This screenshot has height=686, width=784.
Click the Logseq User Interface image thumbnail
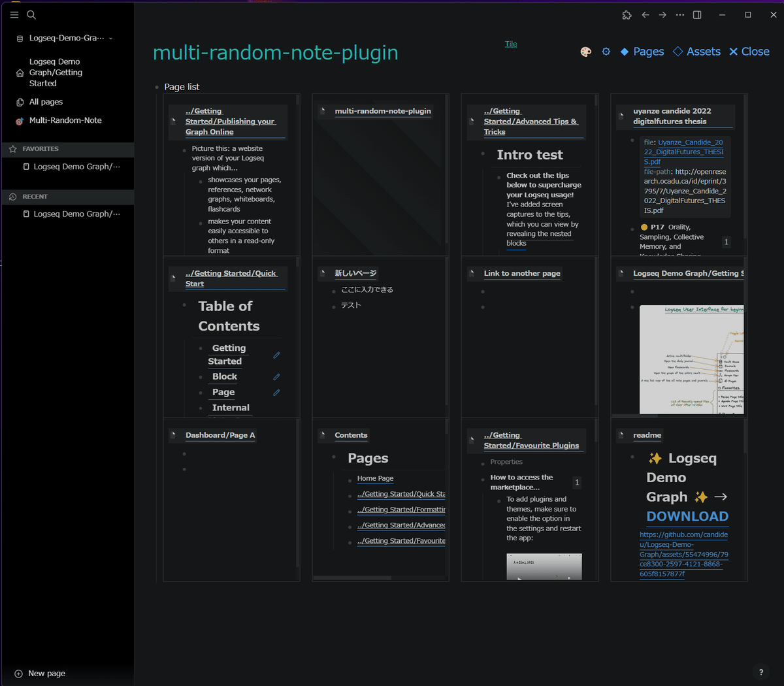[693, 359]
